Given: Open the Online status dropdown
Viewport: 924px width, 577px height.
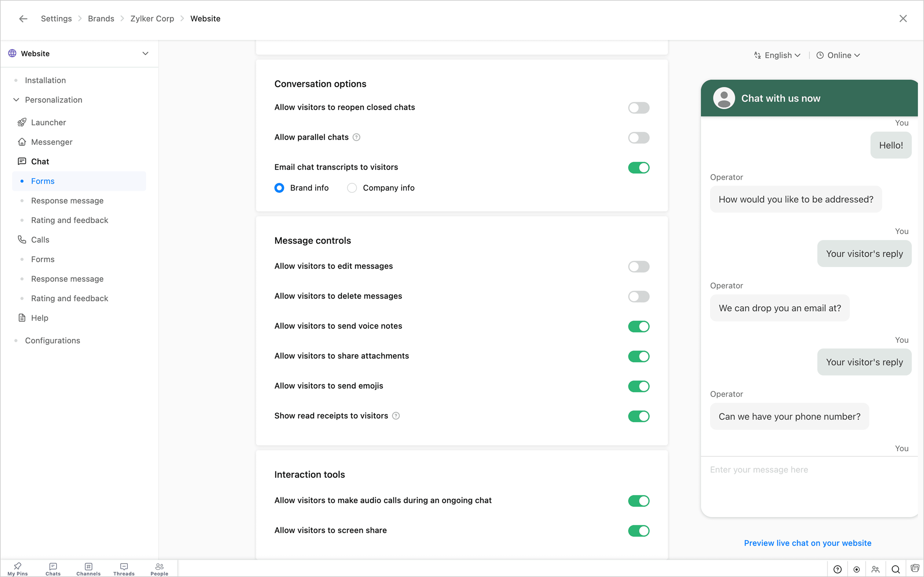Looking at the screenshot, I should 838,55.
